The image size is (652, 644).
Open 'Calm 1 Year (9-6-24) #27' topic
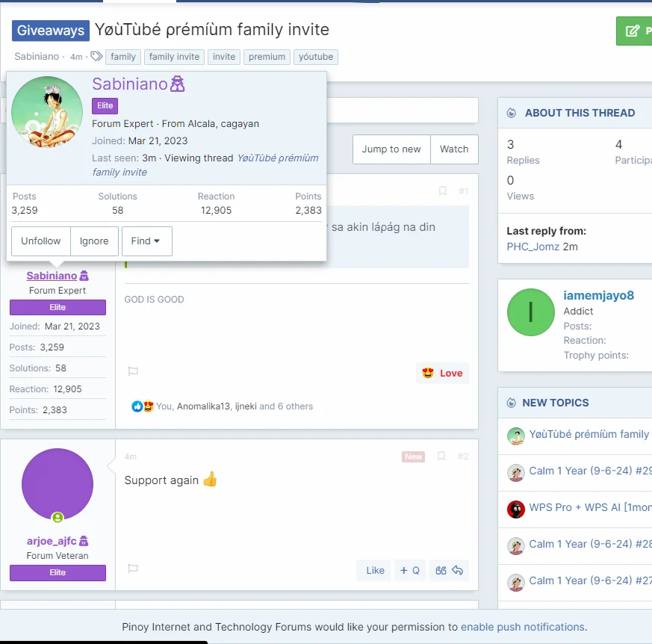point(590,580)
